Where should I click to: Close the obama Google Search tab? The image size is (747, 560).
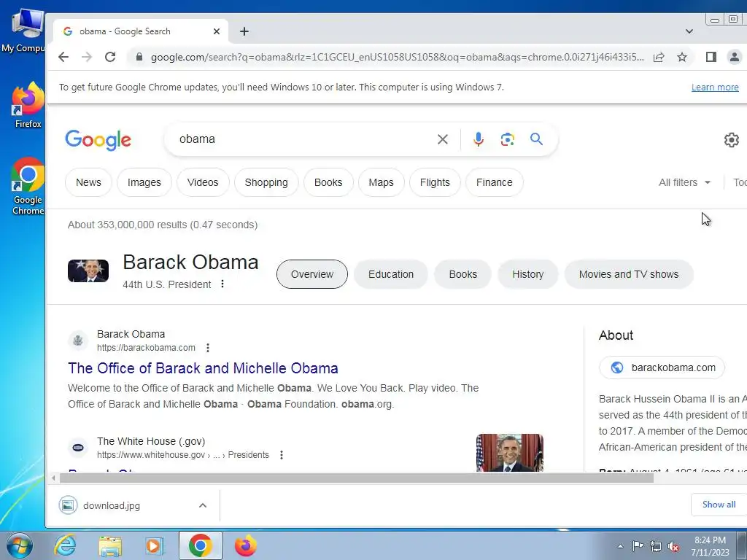216,31
